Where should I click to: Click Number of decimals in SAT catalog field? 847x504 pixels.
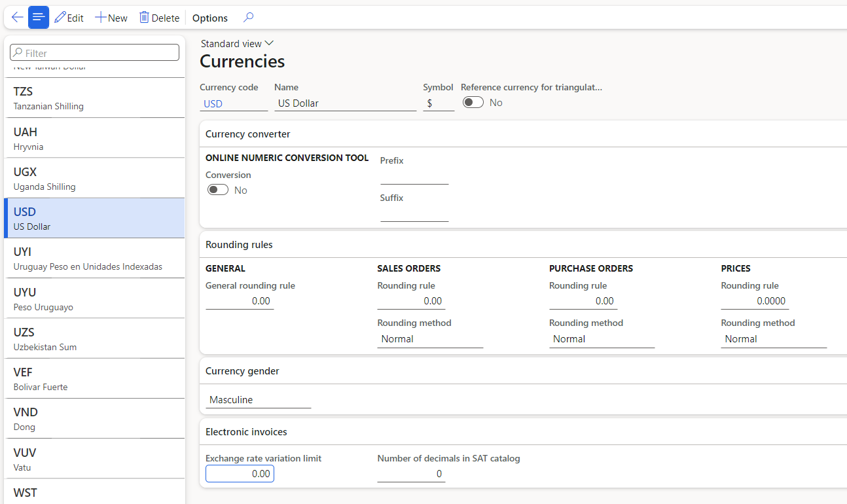411,474
